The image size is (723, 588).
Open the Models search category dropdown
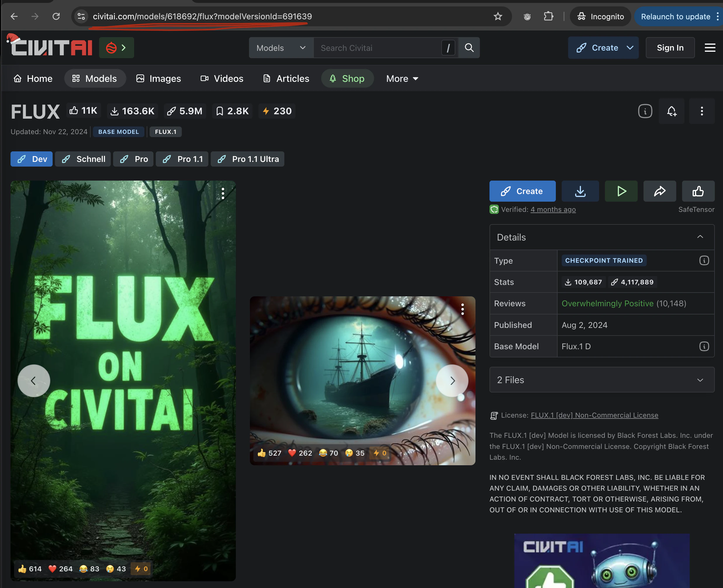281,48
